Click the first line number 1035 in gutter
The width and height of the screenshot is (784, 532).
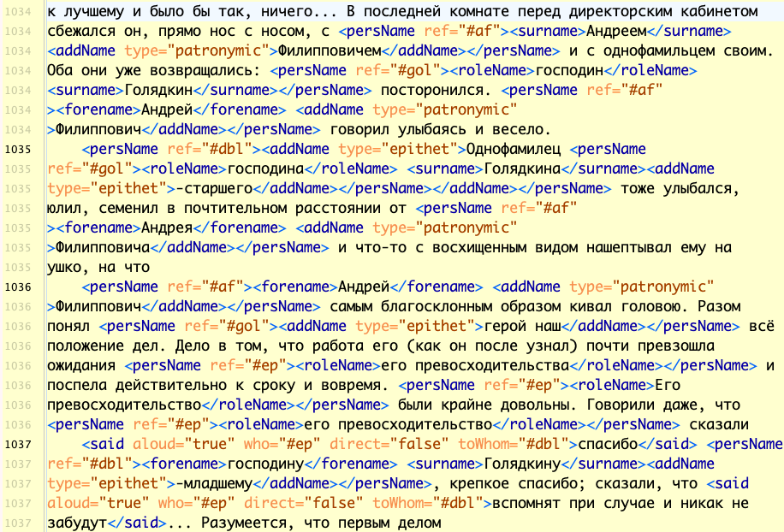click(x=17, y=149)
